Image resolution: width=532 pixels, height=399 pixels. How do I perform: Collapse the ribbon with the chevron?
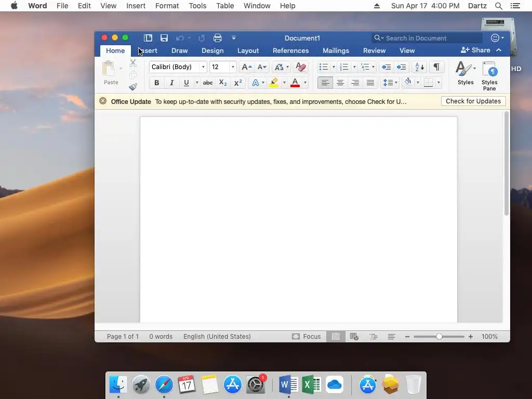499,50
